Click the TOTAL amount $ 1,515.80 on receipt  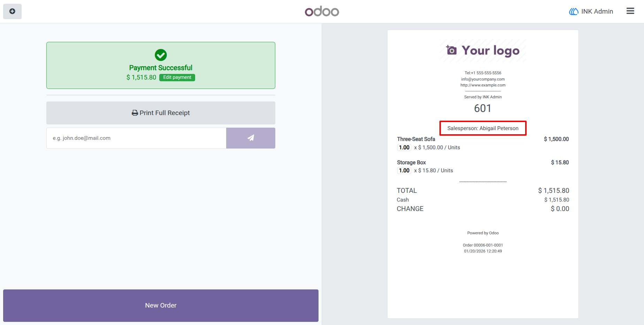553,191
